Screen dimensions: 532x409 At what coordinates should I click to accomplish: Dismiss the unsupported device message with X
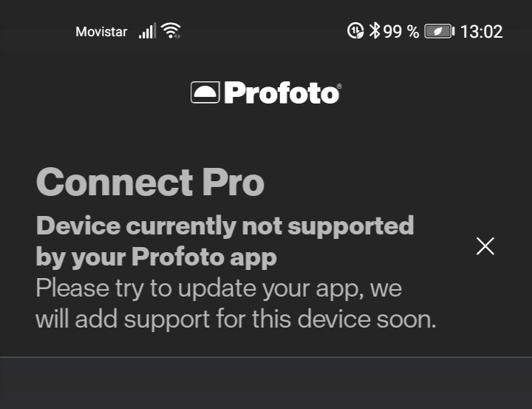(x=485, y=246)
